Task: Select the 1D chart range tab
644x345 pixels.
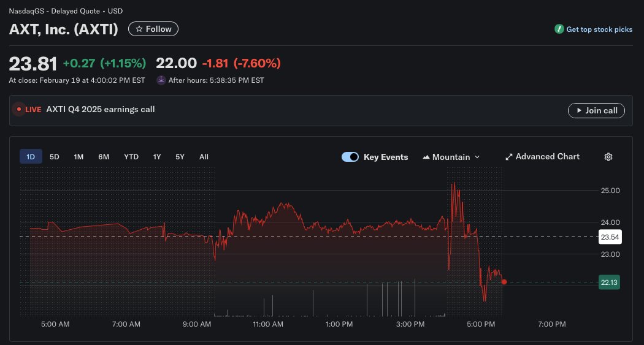Action: point(31,157)
